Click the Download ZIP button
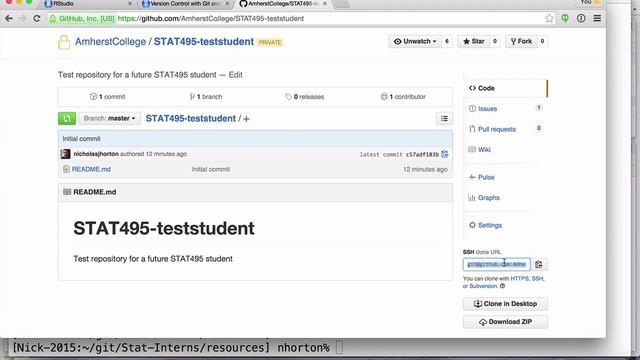This screenshot has width=640, height=360. [x=505, y=322]
